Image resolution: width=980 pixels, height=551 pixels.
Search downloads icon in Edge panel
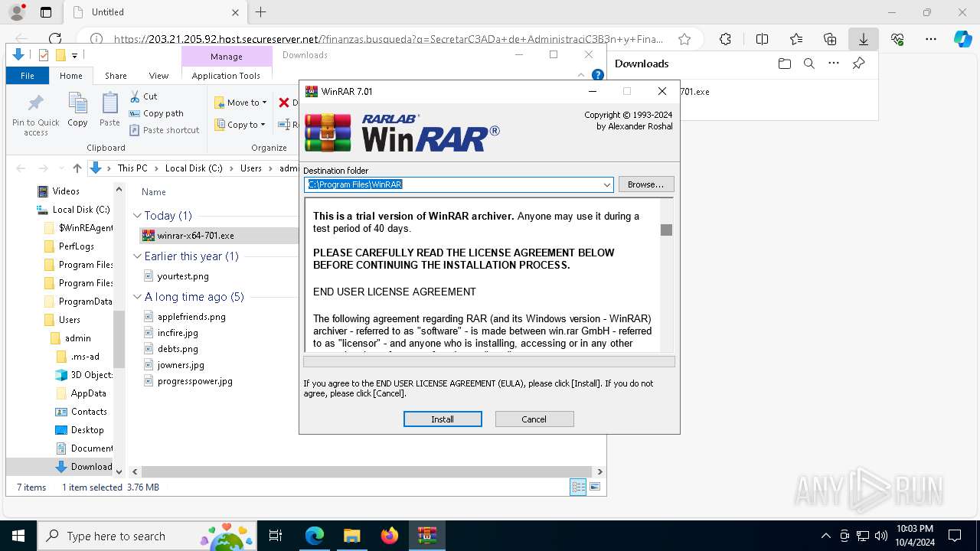pyautogui.click(x=808, y=64)
